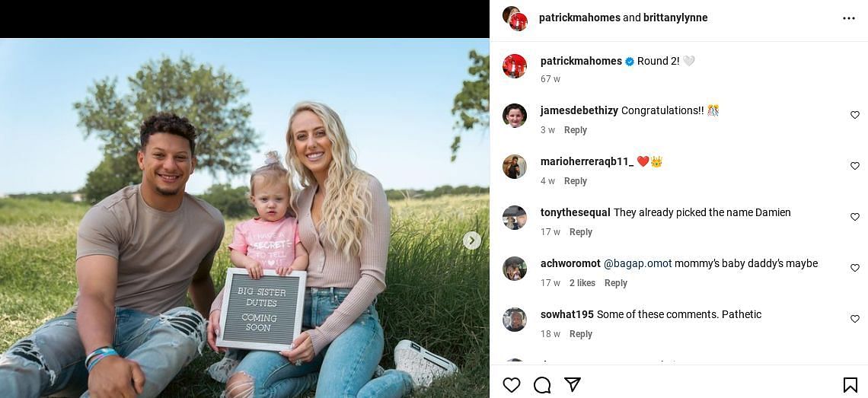Screen dimensions: 868x398
Task: Open sowhat195's profile picture
Action: [x=514, y=320]
